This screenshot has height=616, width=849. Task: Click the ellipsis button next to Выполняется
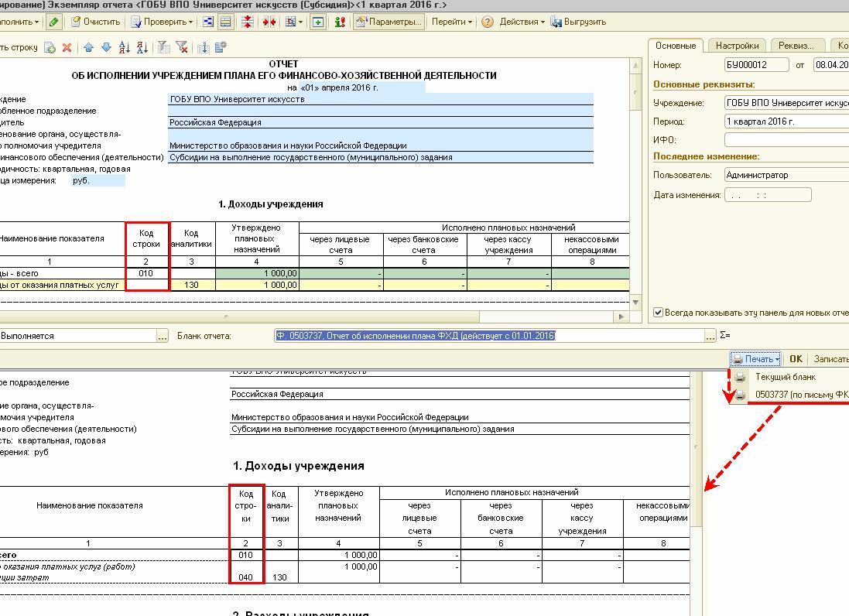163,336
